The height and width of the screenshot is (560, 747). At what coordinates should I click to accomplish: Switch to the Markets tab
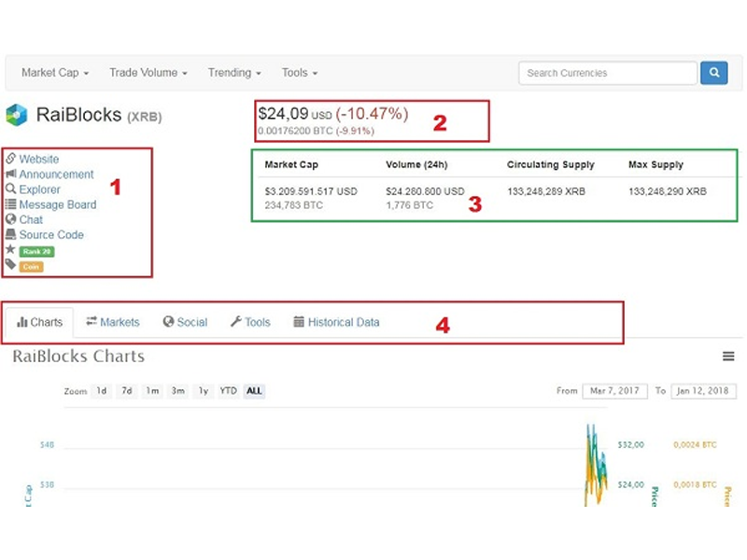coord(113,322)
